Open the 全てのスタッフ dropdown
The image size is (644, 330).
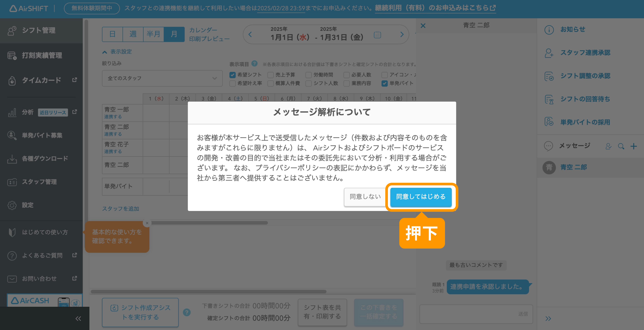click(x=162, y=78)
